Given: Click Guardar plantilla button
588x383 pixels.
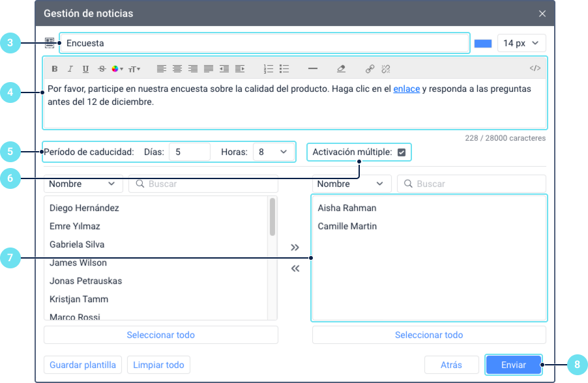Looking at the screenshot, I should click(x=83, y=365).
